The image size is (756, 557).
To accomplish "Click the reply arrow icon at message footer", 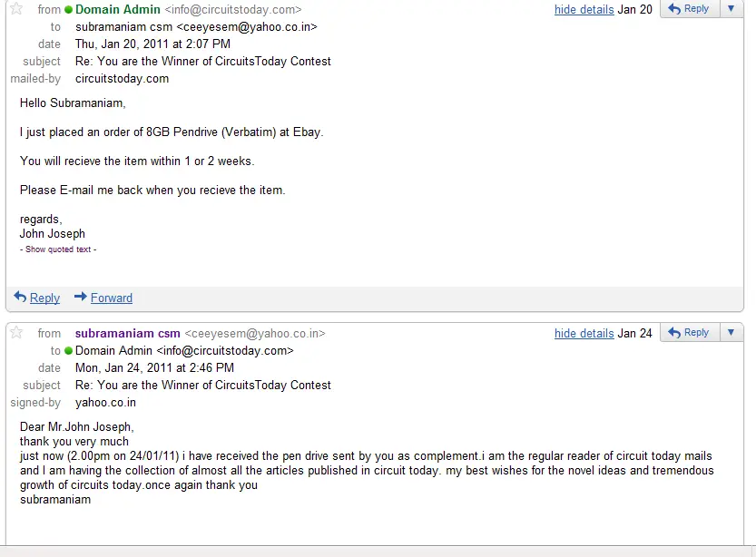I will [20, 297].
